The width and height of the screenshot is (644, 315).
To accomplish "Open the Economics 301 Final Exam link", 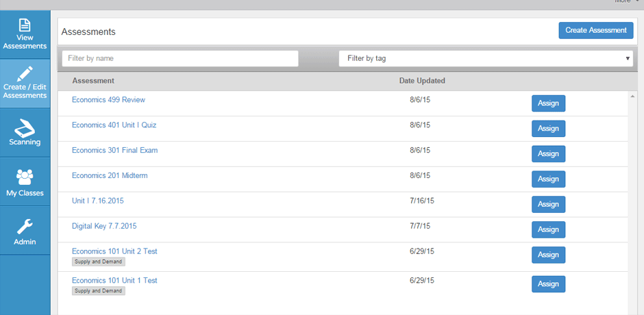I will (x=114, y=151).
